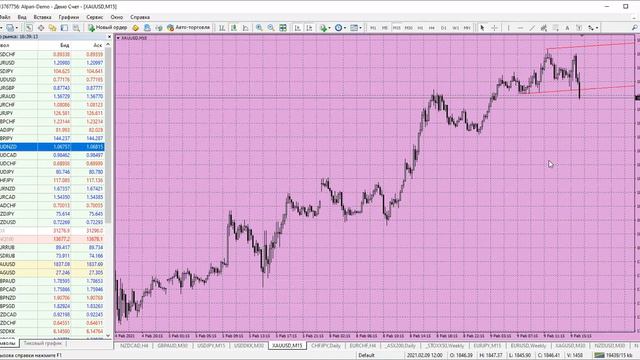Select the arrow cursor tool
The height and width of the screenshot is (360, 640).
tap(482, 28)
